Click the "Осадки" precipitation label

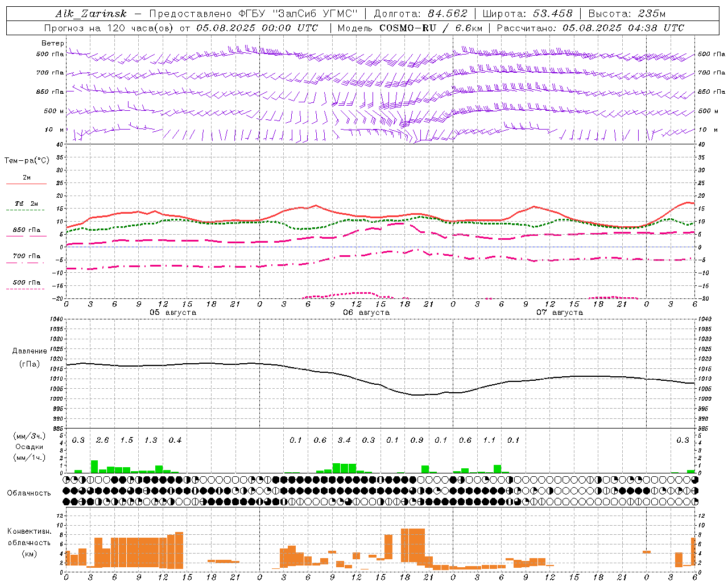click(x=30, y=447)
